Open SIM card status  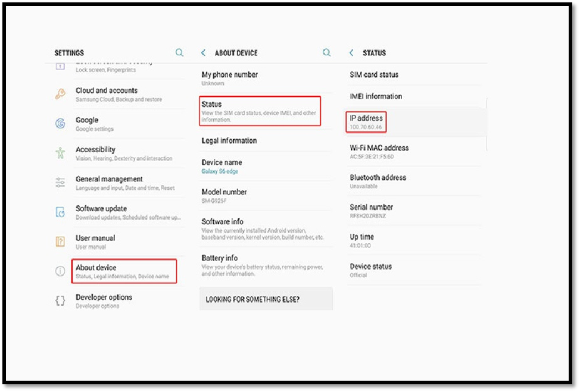click(374, 75)
